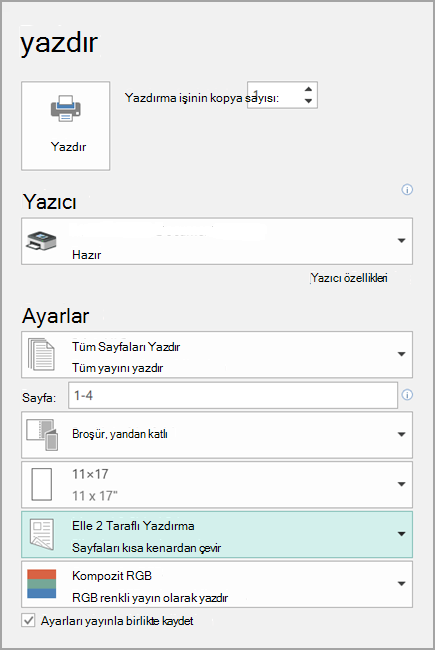Click the all-pages document icon
435x650 pixels.
(41, 354)
